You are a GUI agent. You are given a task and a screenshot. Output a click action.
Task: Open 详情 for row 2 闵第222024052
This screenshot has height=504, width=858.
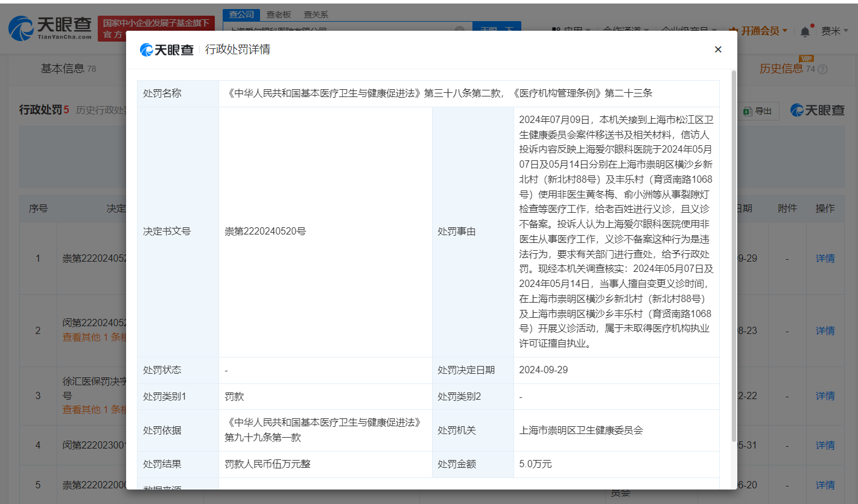(x=825, y=331)
